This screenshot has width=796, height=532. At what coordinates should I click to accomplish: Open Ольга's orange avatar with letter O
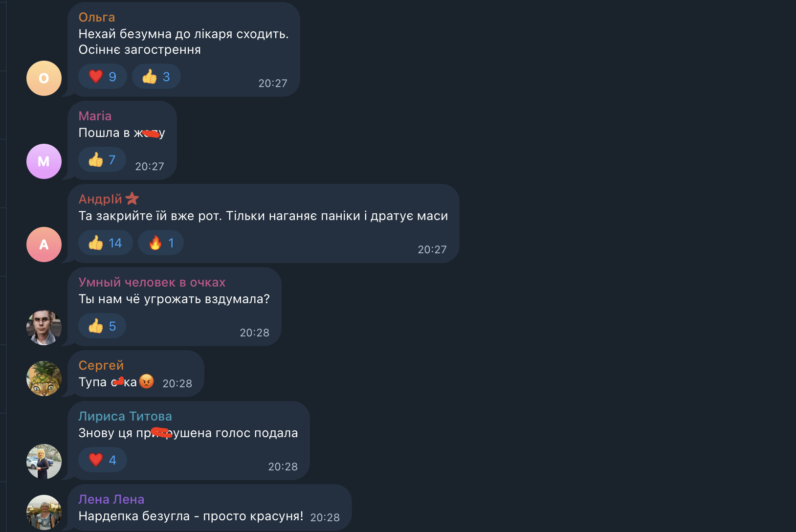click(x=44, y=78)
